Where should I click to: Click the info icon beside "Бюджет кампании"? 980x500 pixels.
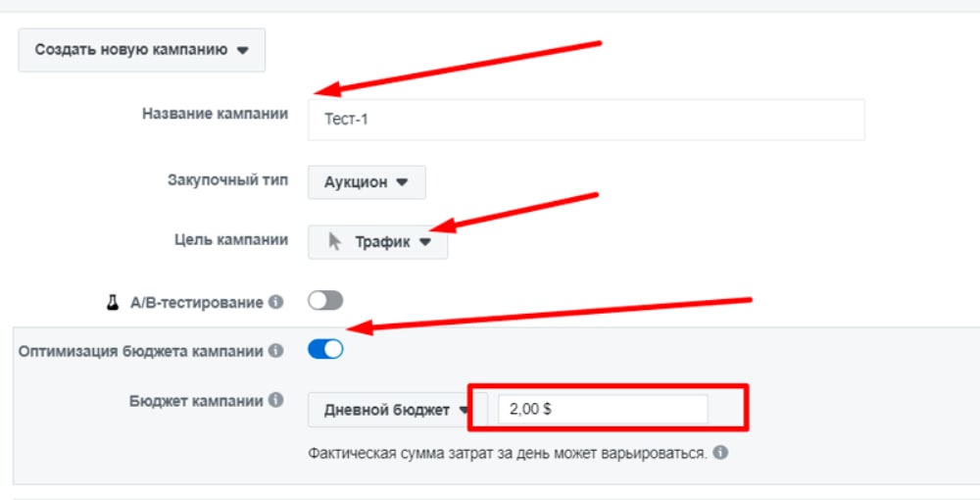pos(276,400)
